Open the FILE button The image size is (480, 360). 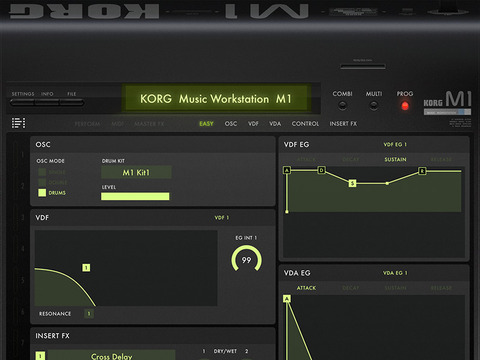tap(71, 102)
